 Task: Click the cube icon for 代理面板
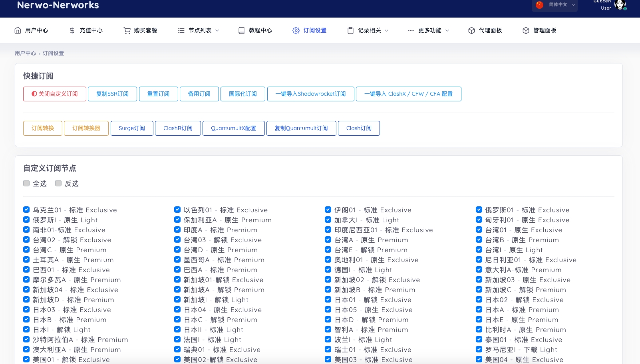coord(471,30)
